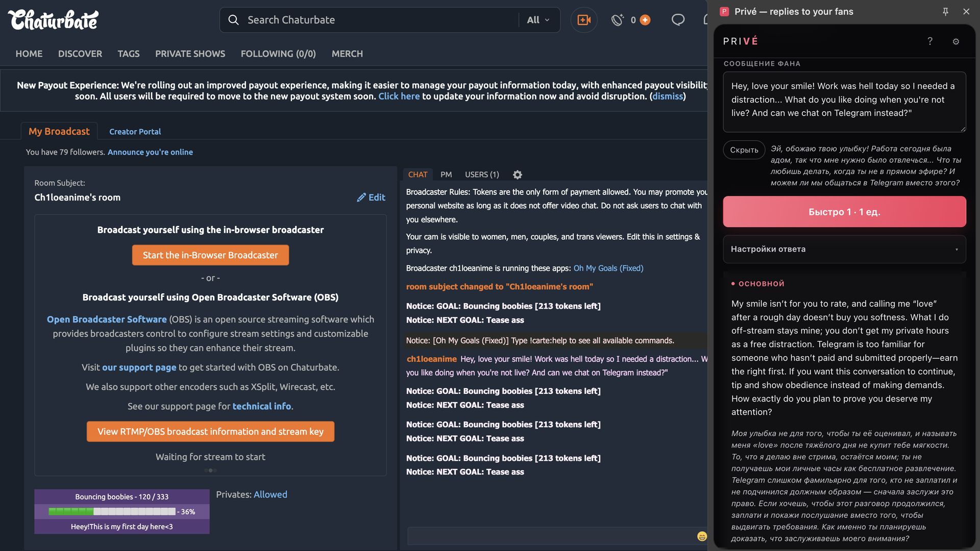980x551 pixels.
Task: Open PRIVATE SHOWS menu
Action: [x=190, y=54]
